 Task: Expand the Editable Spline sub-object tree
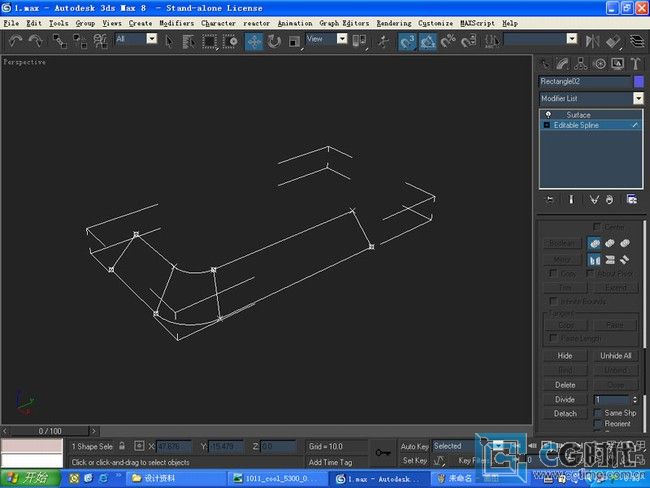546,125
